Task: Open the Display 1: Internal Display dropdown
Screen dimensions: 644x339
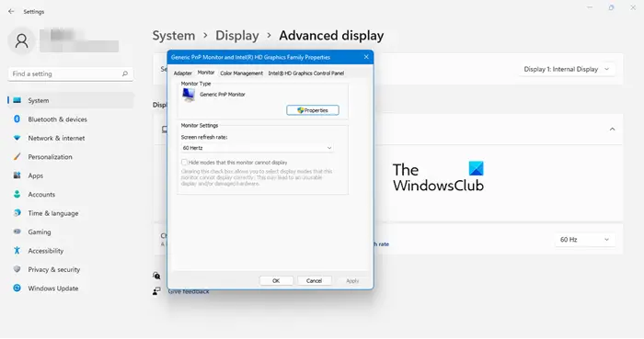Action: 567,69
